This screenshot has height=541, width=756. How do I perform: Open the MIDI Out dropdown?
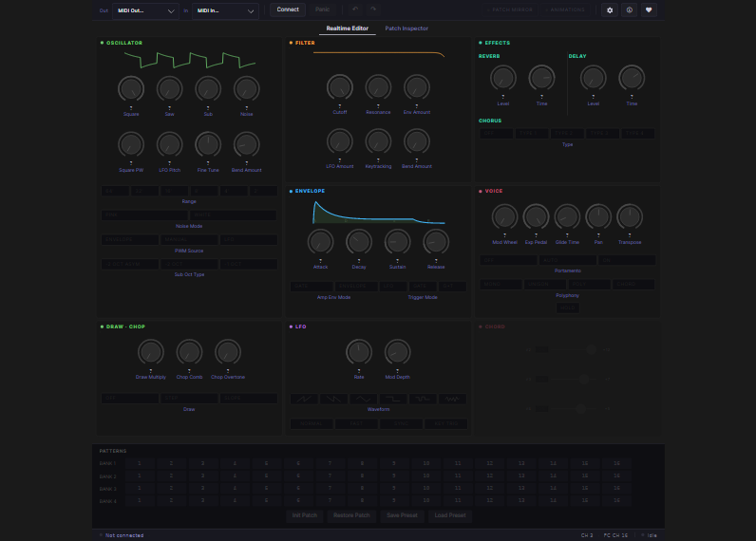pyautogui.click(x=145, y=10)
